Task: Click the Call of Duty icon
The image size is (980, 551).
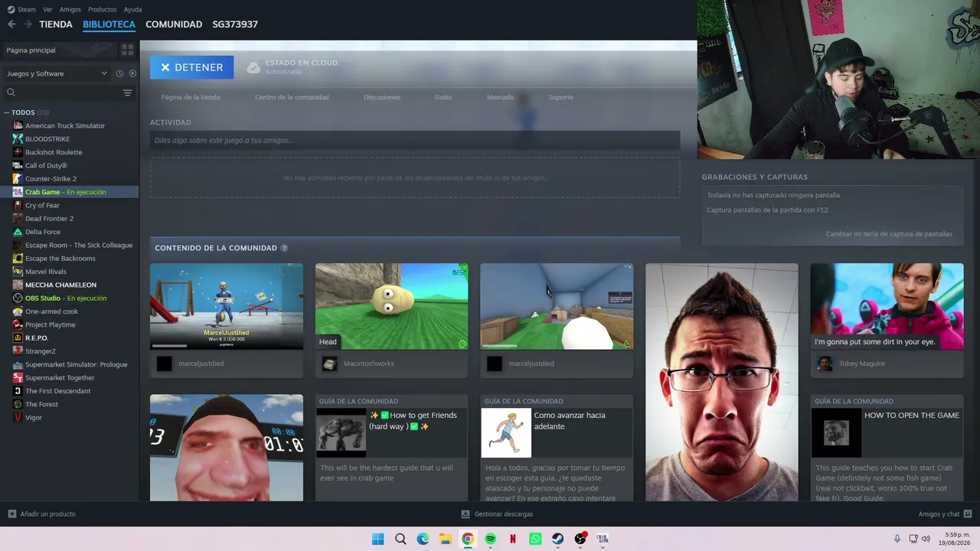Action: pos(18,165)
